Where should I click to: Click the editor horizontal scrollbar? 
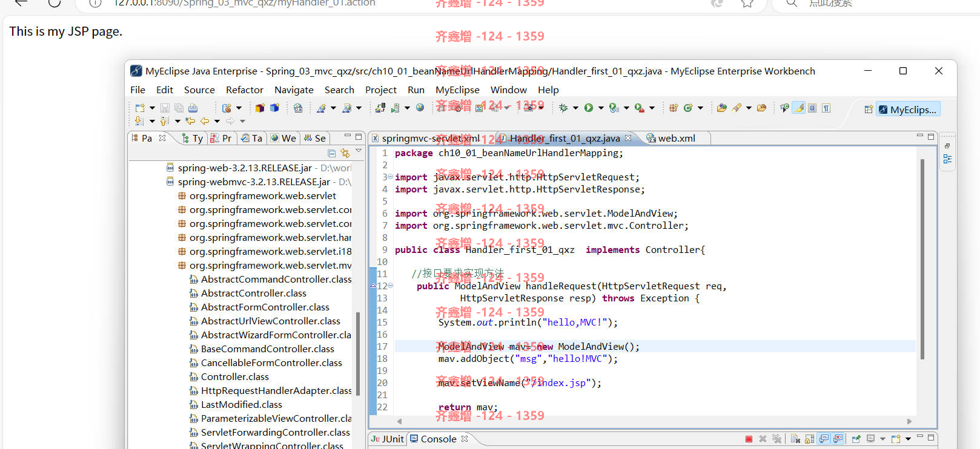click(x=654, y=421)
